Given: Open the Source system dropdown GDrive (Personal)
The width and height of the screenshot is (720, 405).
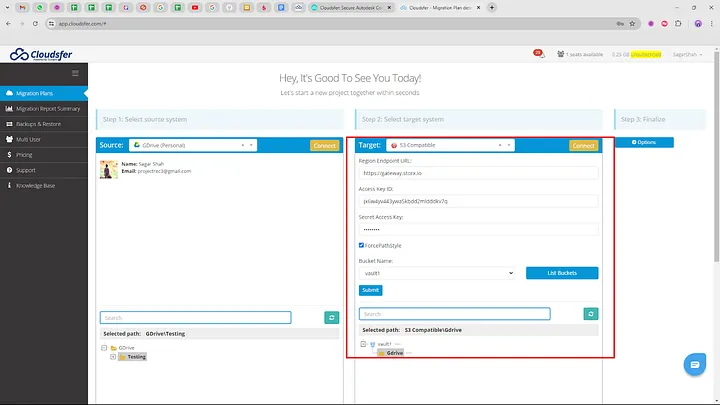Looking at the screenshot, I should [x=193, y=145].
